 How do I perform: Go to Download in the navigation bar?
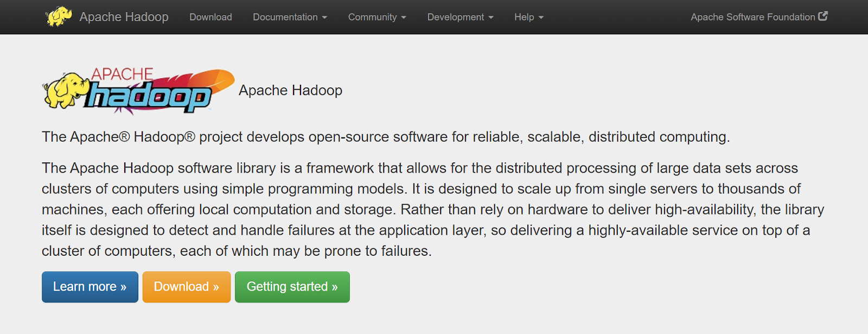click(210, 17)
